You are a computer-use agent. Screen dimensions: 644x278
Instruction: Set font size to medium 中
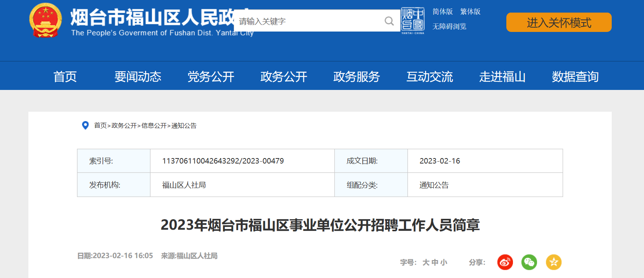pyautogui.click(x=435, y=262)
